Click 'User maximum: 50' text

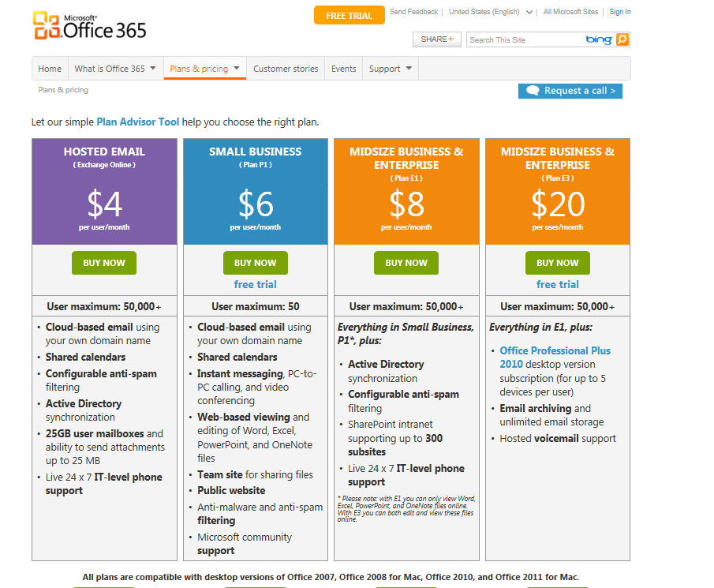(x=256, y=306)
